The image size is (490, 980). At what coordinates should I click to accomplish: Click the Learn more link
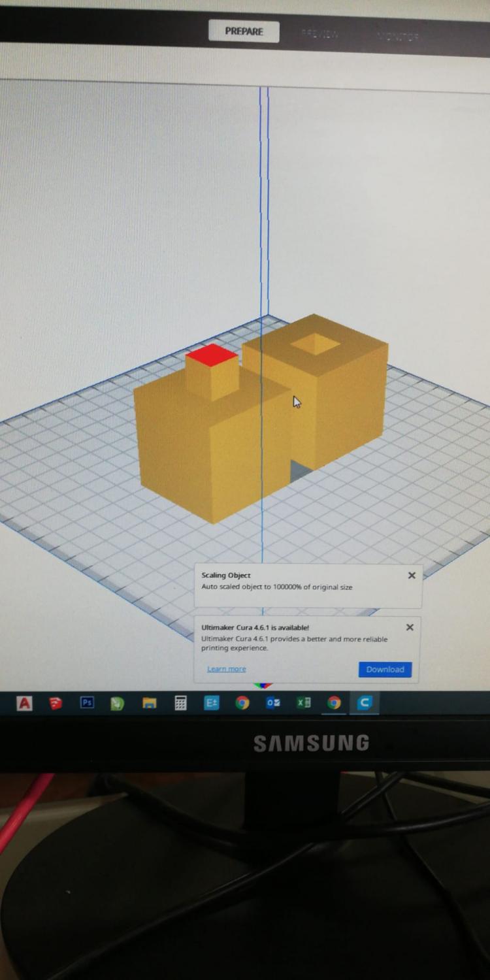(227, 669)
